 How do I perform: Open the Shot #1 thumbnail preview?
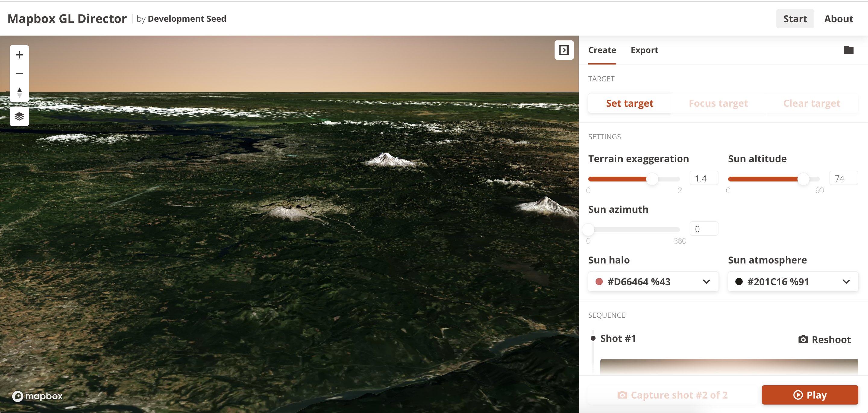click(x=729, y=367)
